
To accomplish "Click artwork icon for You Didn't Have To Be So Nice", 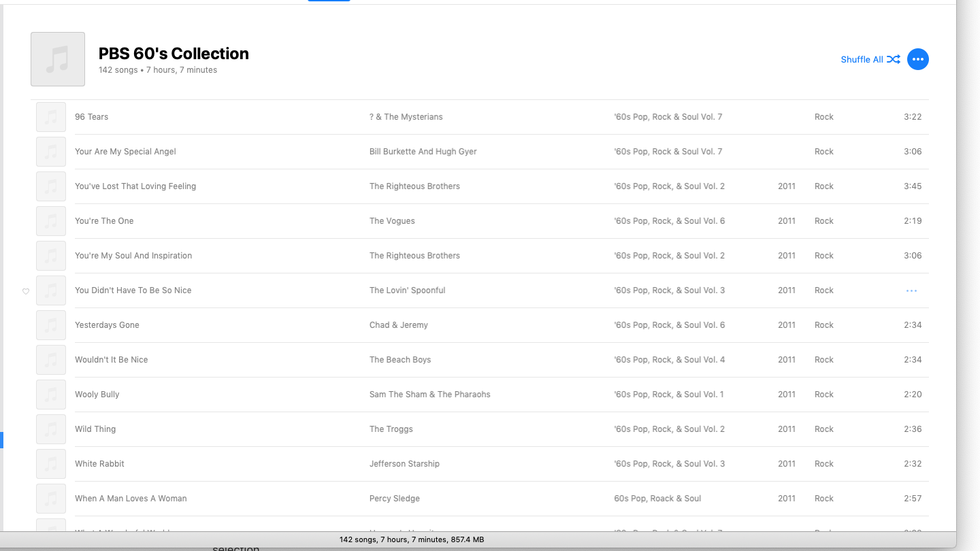I will click(x=51, y=290).
